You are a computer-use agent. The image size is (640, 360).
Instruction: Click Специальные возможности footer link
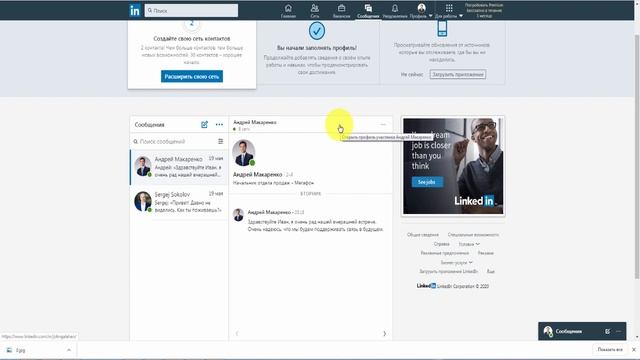point(473,235)
